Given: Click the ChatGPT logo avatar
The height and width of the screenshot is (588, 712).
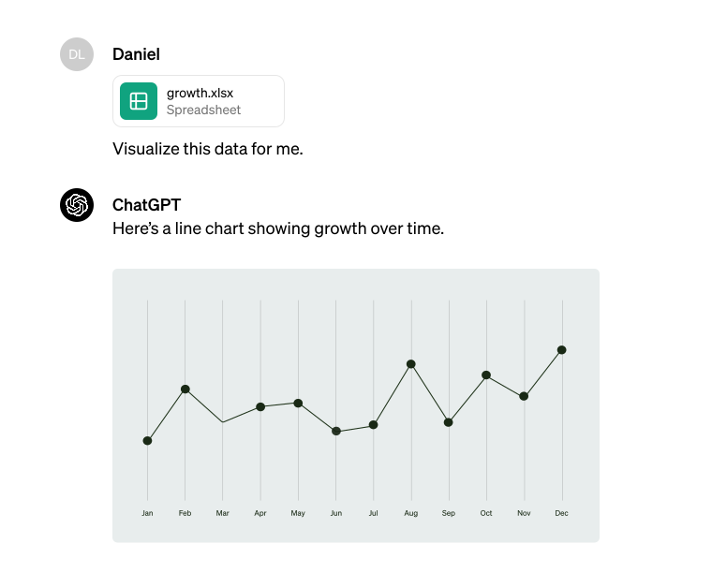Looking at the screenshot, I should (x=77, y=205).
